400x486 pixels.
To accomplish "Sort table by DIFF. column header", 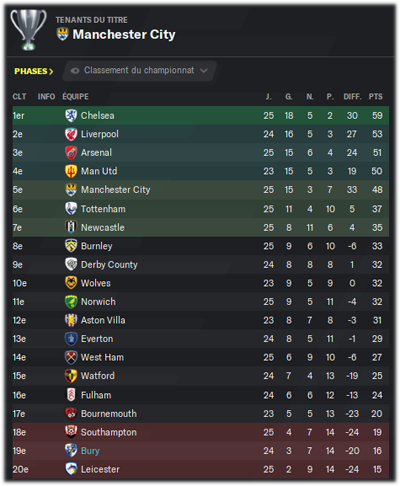I will [x=352, y=97].
